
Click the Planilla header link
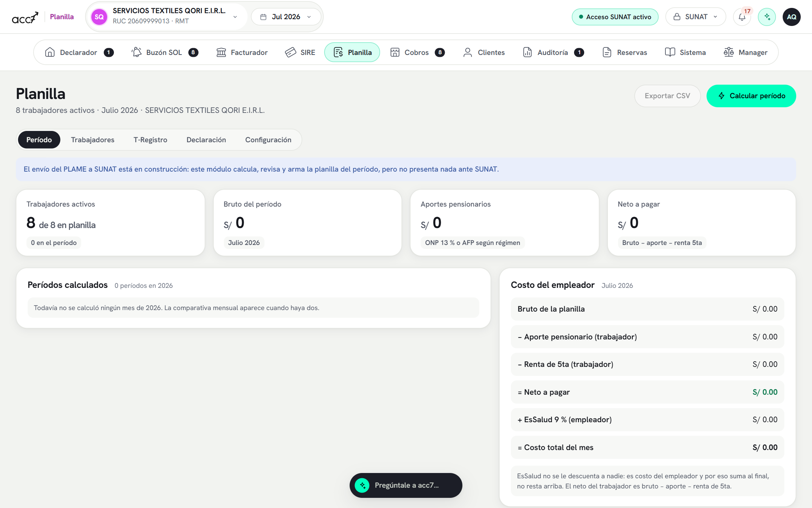pyautogui.click(x=62, y=17)
